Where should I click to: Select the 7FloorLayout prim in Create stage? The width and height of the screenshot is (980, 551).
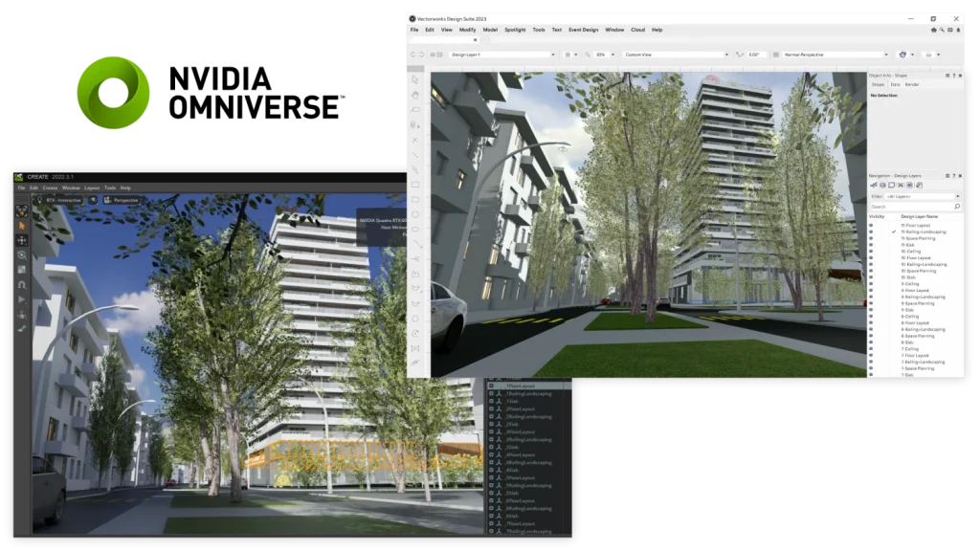point(521,524)
